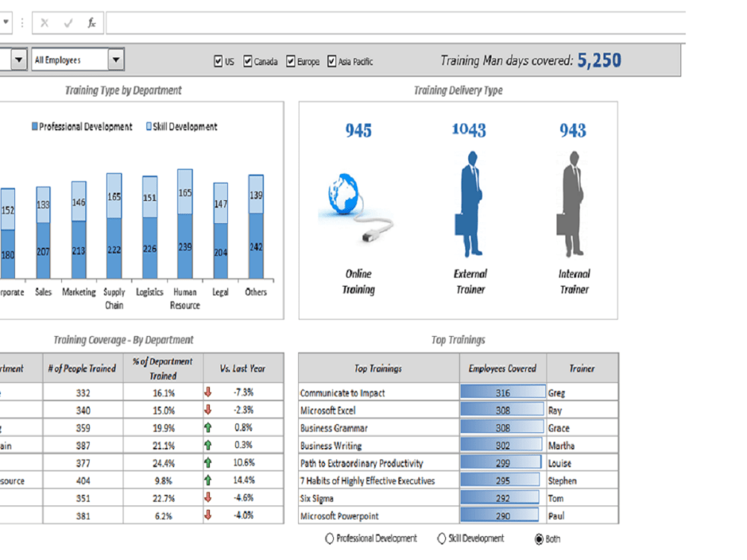Viewport: 747px width, 560px height.
Task: Select the Professional Development radio button
Action: point(329,538)
